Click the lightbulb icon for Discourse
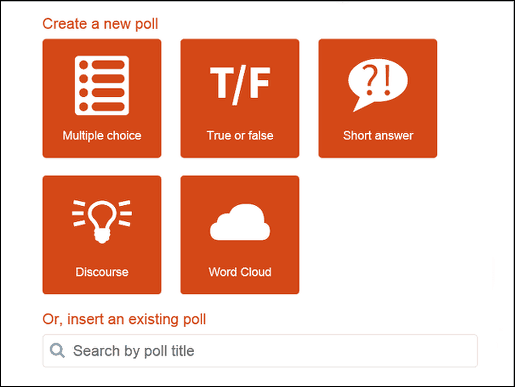Image resolution: width=515 pixels, height=387 pixels. point(102,221)
